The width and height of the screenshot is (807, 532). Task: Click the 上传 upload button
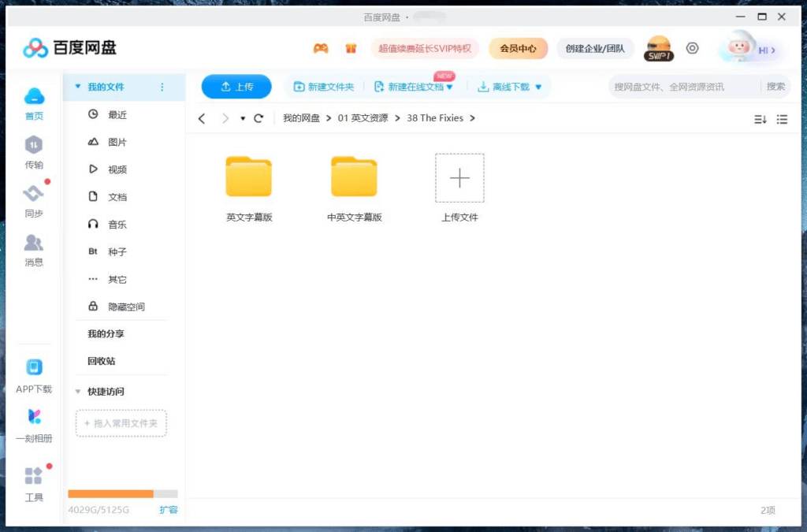[236, 87]
